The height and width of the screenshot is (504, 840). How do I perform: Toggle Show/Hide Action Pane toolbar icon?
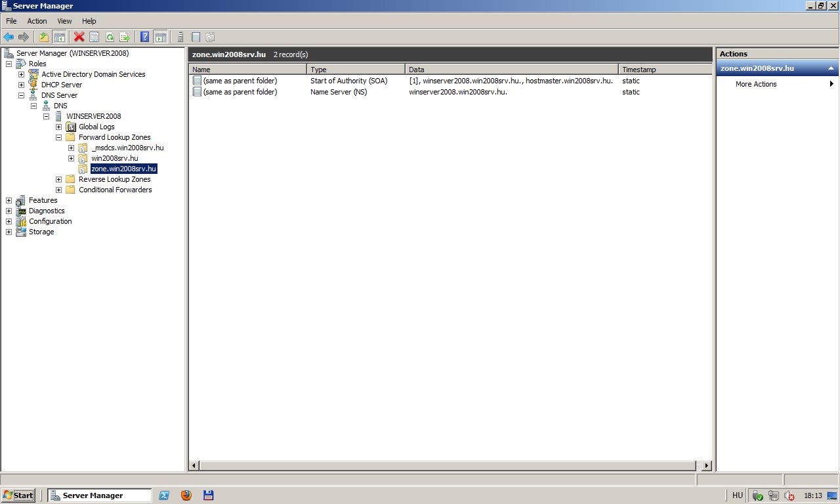(x=160, y=37)
